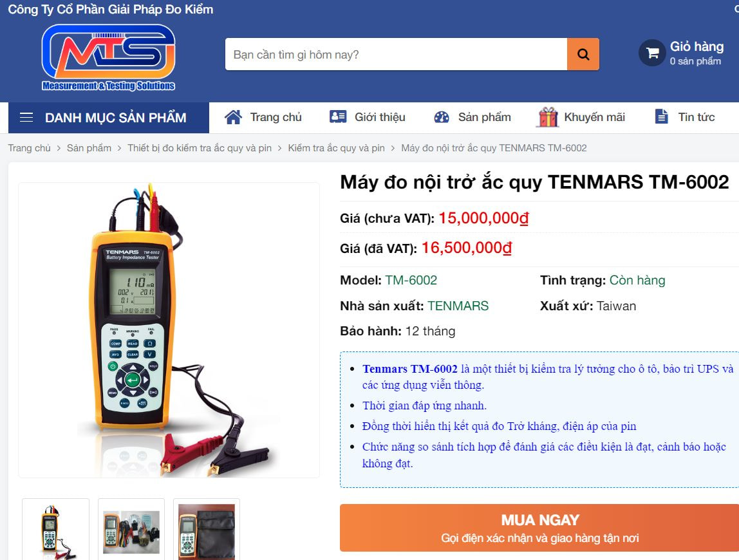Go to the Tin tức menu item
Viewport: 739px width, 560px height.
[x=696, y=117]
